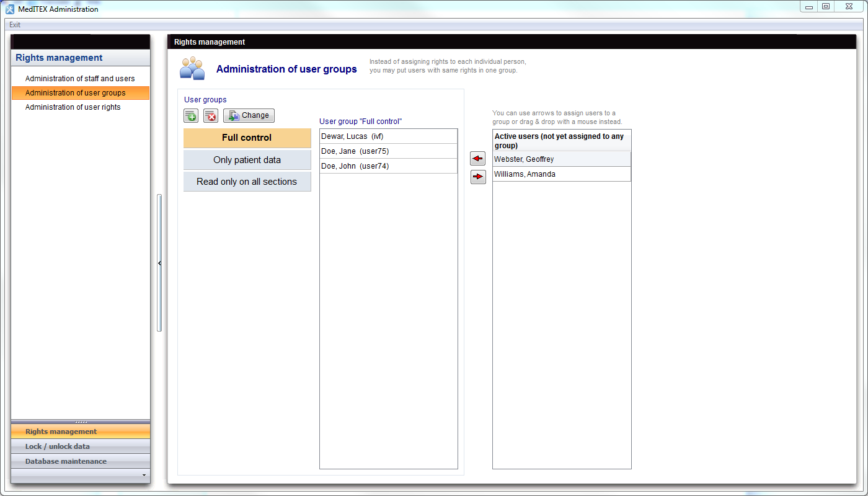
Task: Open the Exit menu
Action: (x=15, y=25)
